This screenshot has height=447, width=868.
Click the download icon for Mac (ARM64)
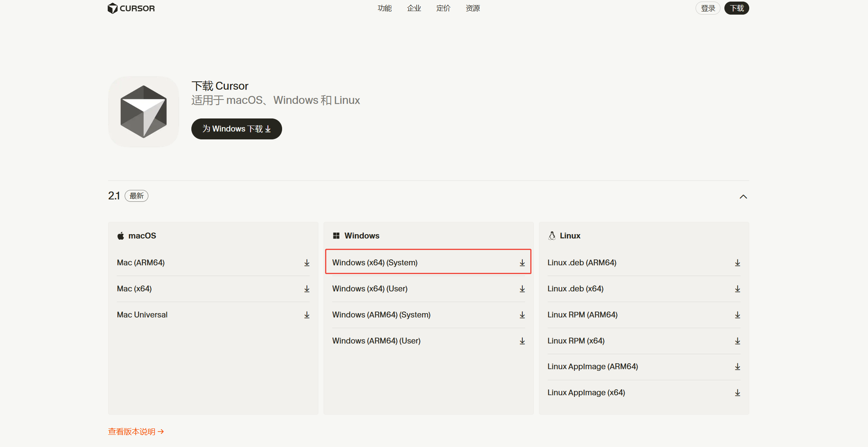coord(307,263)
